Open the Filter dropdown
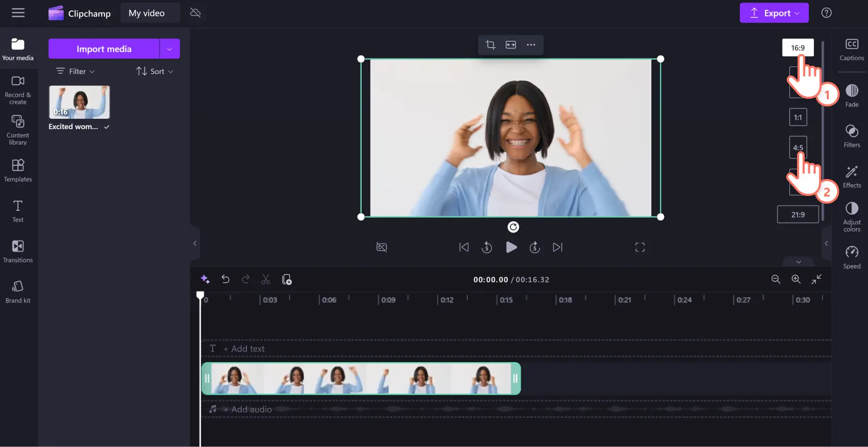The width and height of the screenshot is (868, 447). tap(76, 71)
